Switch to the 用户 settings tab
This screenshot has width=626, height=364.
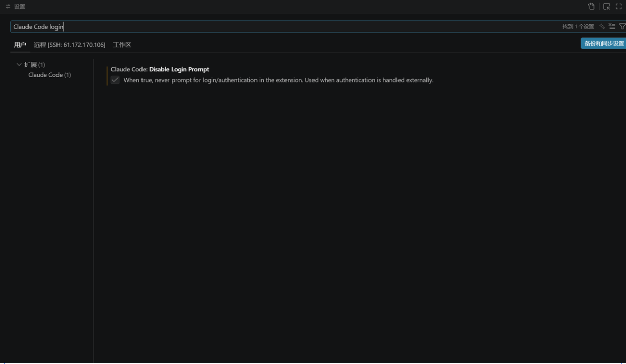click(x=20, y=45)
